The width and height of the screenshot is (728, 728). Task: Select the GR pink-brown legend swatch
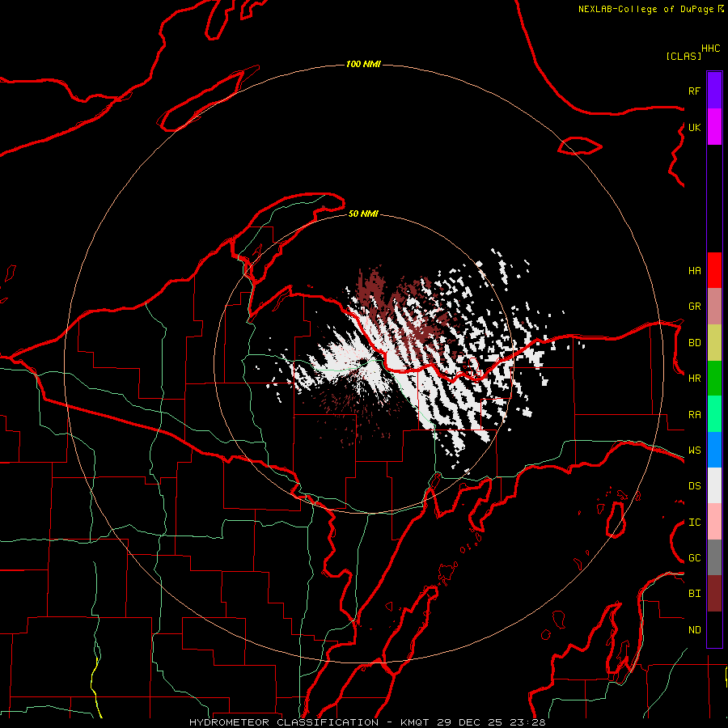pos(714,307)
